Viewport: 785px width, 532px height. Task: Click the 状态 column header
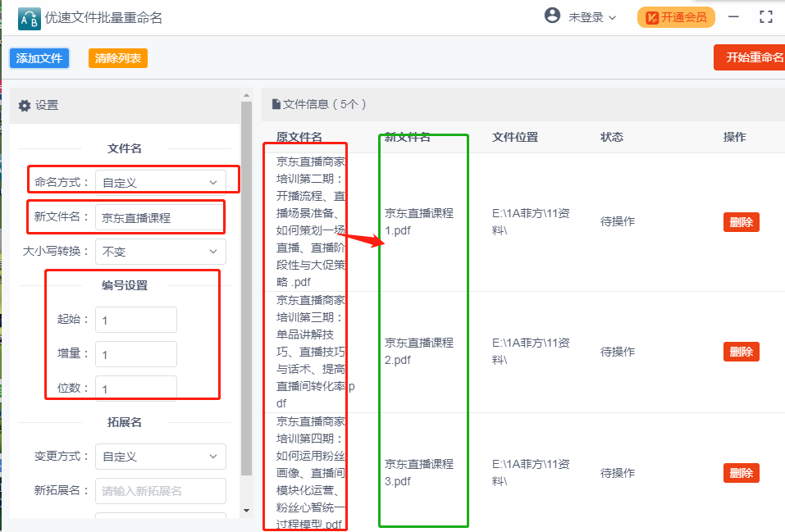(612, 137)
